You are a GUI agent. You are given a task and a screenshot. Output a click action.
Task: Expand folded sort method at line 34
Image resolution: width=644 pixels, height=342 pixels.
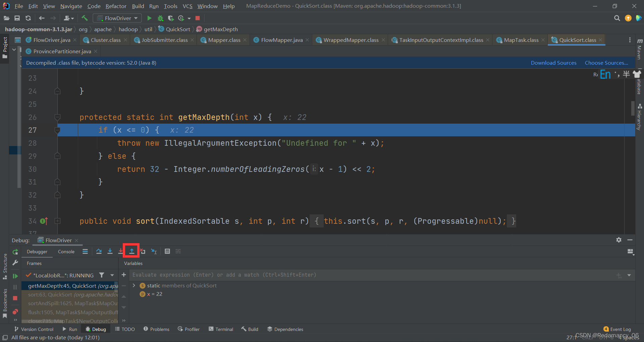pyautogui.click(x=57, y=221)
